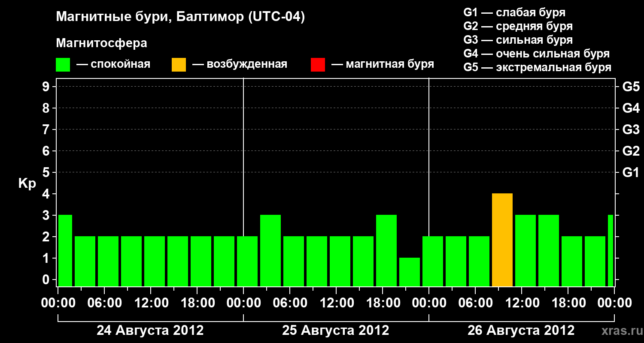Click the 'Магнитосфера' heading

point(102,43)
